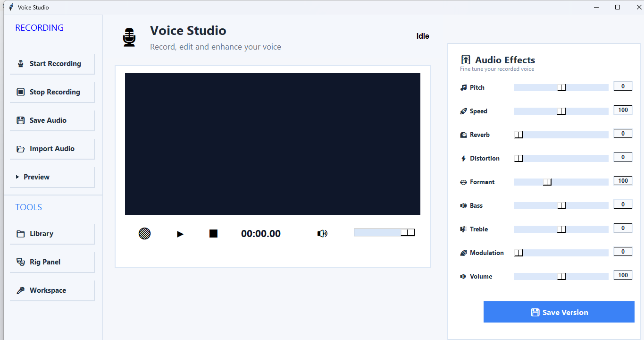Click the Preview button in the sidebar
The height and width of the screenshot is (340, 644).
pyautogui.click(x=52, y=177)
